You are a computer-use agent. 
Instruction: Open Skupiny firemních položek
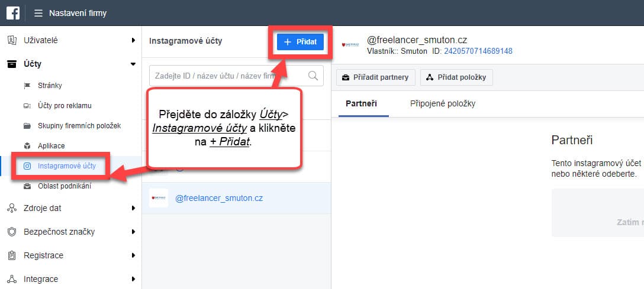click(79, 126)
